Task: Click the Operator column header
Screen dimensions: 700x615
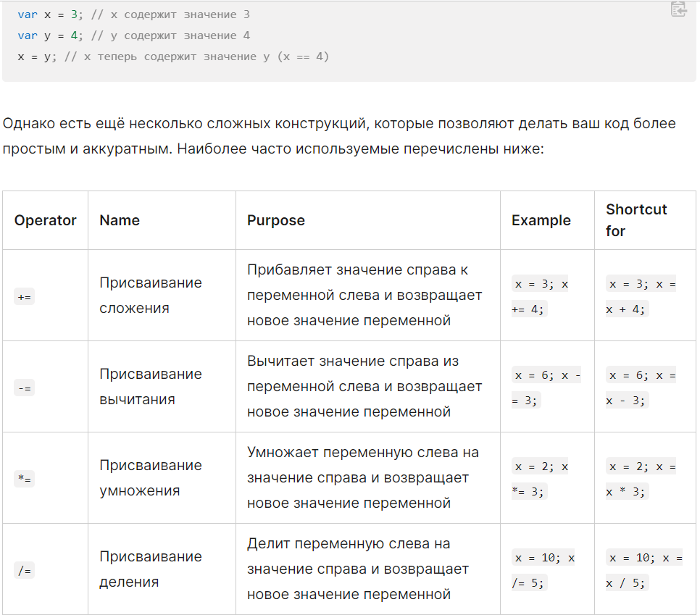Action: tap(45, 220)
